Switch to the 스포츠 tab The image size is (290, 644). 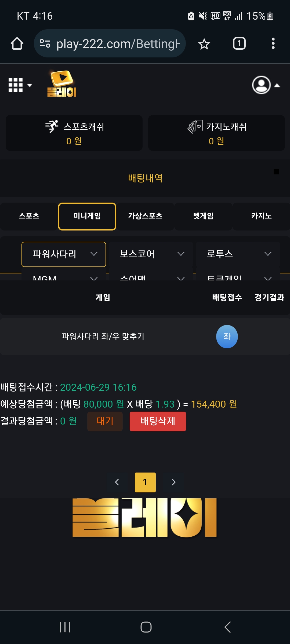coord(29,216)
